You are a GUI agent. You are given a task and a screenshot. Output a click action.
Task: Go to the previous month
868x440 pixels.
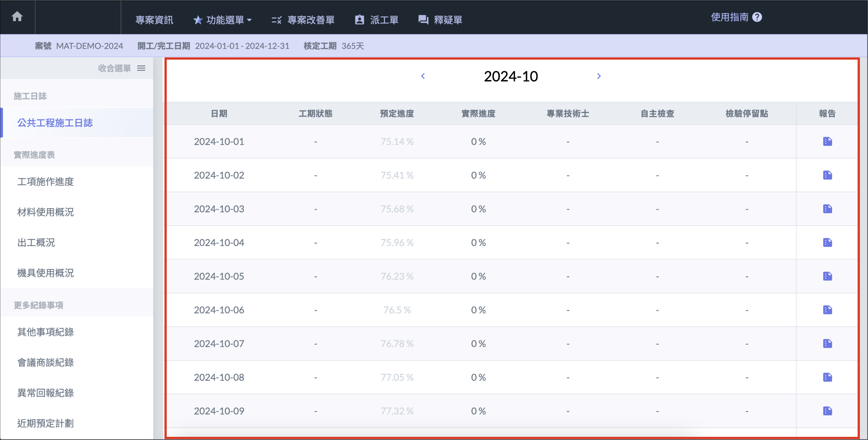pos(423,76)
